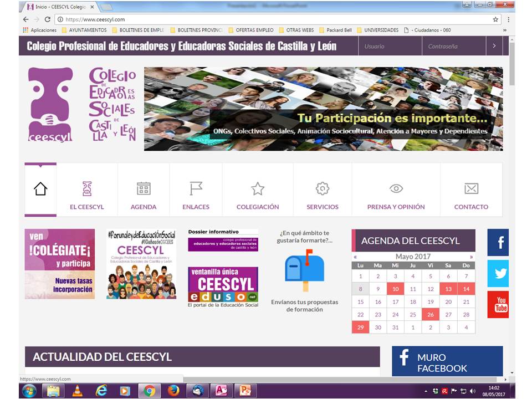The image size is (532, 399).
Task: Open the MURO FACEBOOK panel
Action: tap(447, 361)
